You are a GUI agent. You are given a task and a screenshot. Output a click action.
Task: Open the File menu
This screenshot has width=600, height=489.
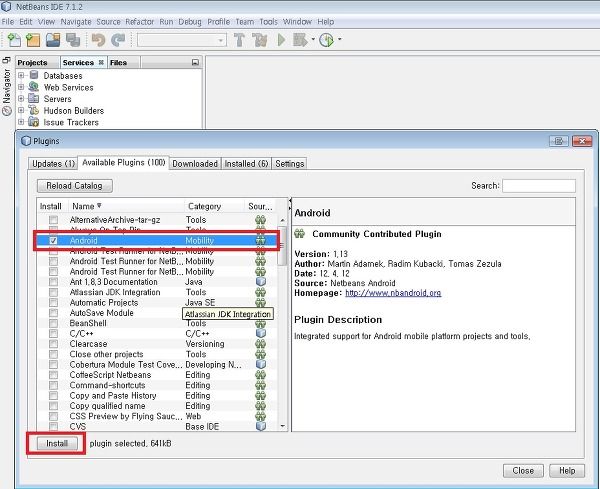(x=8, y=22)
